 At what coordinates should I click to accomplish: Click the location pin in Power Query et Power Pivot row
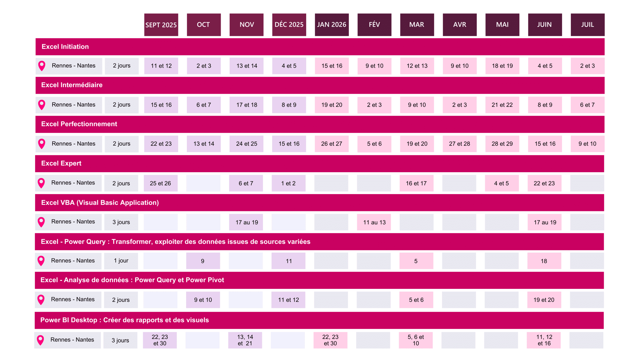click(41, 300)
